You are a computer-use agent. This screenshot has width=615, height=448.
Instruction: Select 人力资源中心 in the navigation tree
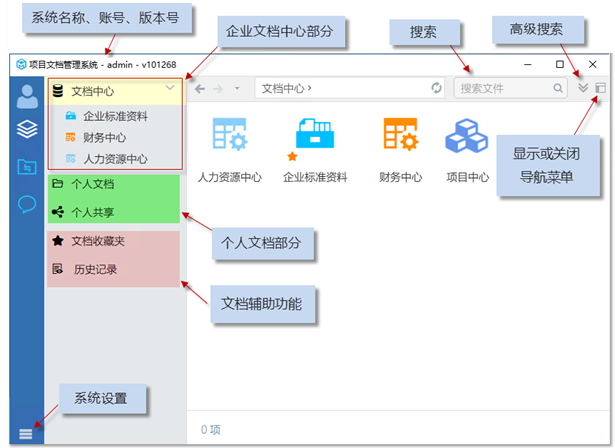coord(114,158)
